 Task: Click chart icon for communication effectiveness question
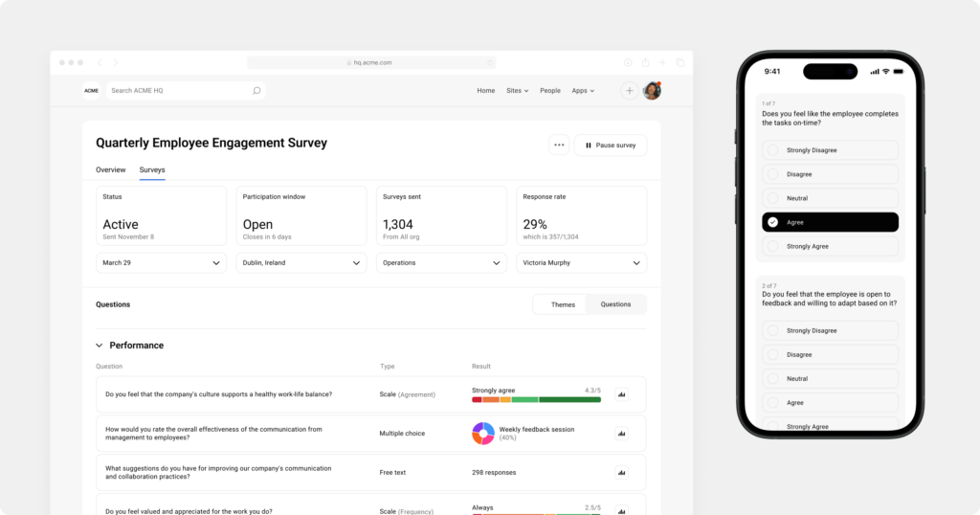tap(621, 434)
